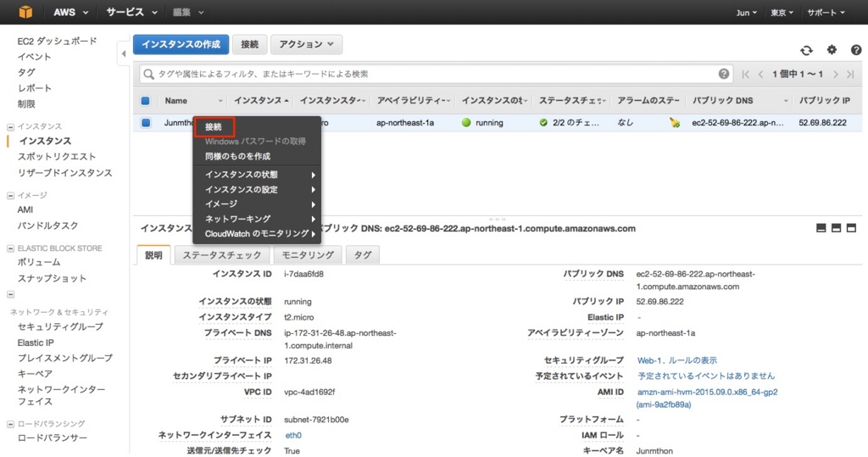Image resolution: width=868 pixels, height=457 pixels.
Task: Click the AWS orange cube logo
Action: 25,12
